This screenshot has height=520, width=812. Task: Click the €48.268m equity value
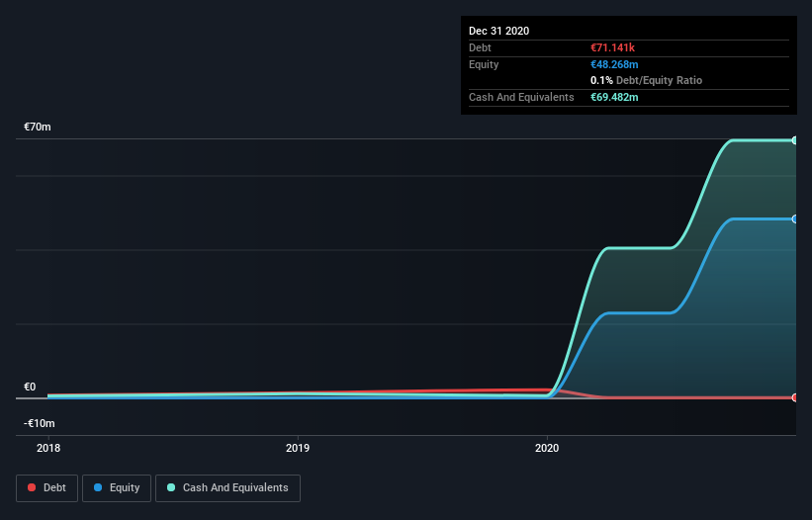tap(614, 64)
